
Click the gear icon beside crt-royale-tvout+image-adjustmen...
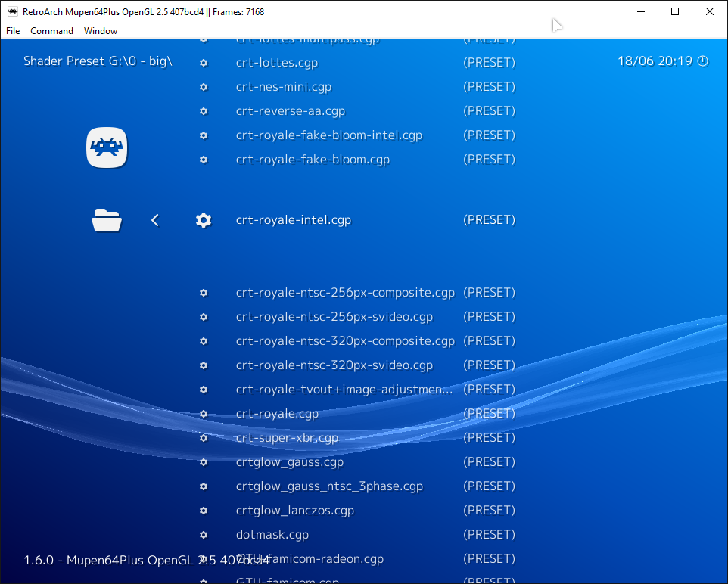[x=204, y=390]
